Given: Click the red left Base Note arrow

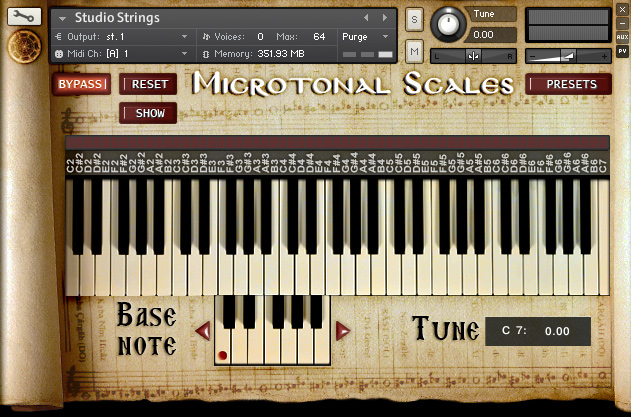Looking at the screenshot, I should coord(203,330).
